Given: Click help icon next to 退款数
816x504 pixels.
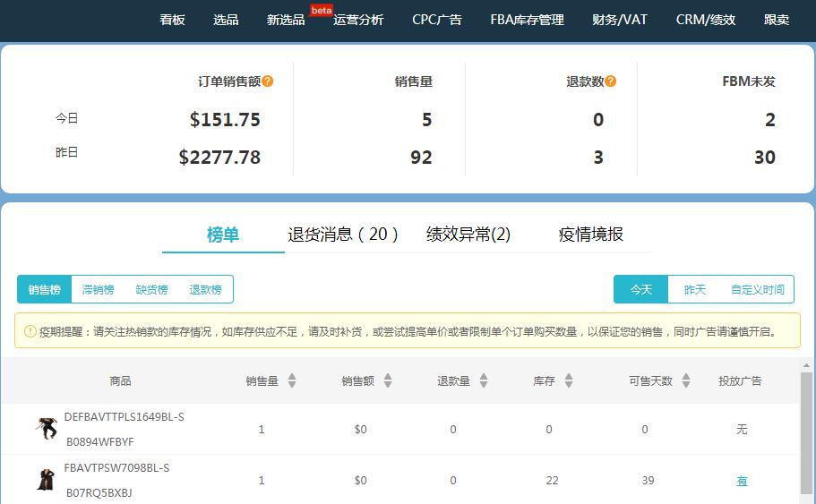Looking at the screenshot, I should click(x=611, y=81).
